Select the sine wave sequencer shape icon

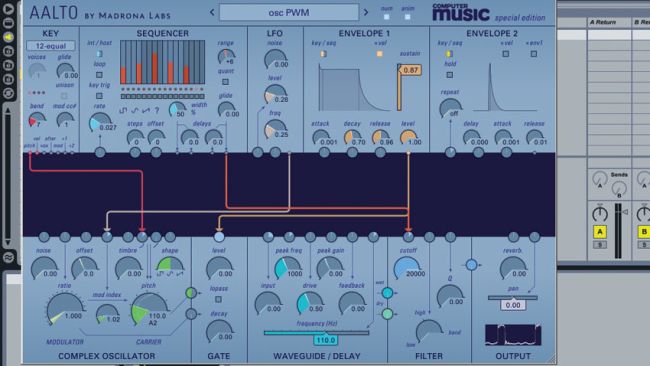click(134, 111)
